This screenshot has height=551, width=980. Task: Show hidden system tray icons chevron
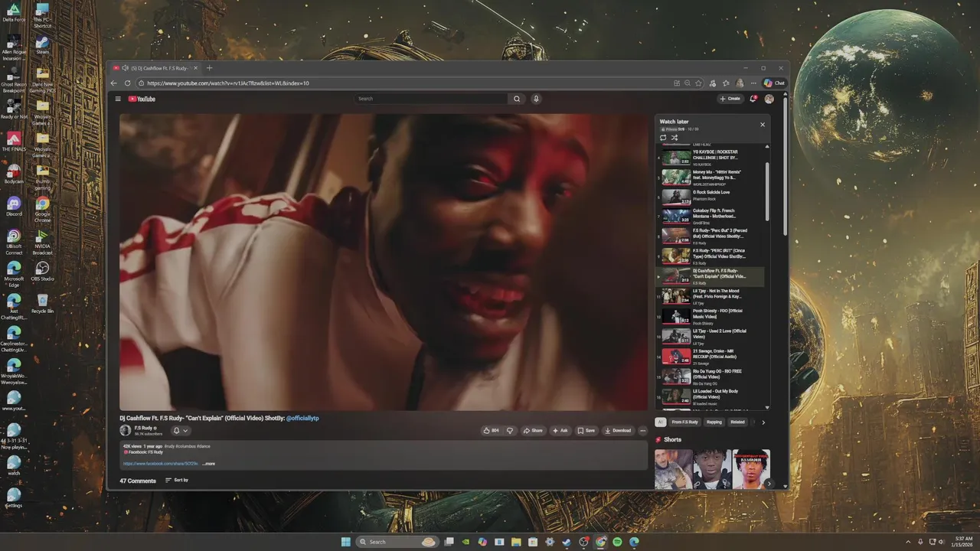pyautogui.click(x=909, y=542)
